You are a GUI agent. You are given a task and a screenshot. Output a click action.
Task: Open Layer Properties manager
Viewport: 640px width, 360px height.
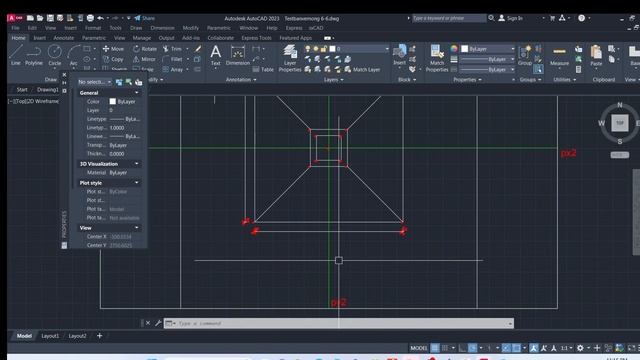coord(290,58)
